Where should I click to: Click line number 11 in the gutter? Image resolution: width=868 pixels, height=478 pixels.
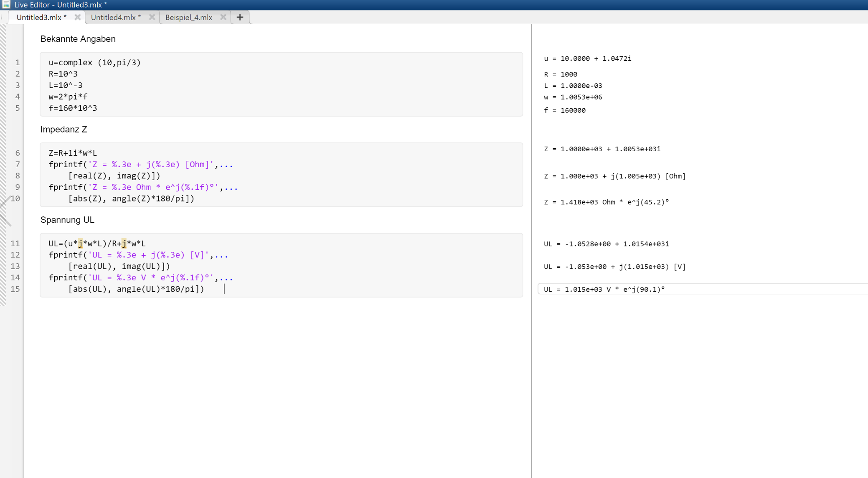pyautogui.click(x=15, y=243)
